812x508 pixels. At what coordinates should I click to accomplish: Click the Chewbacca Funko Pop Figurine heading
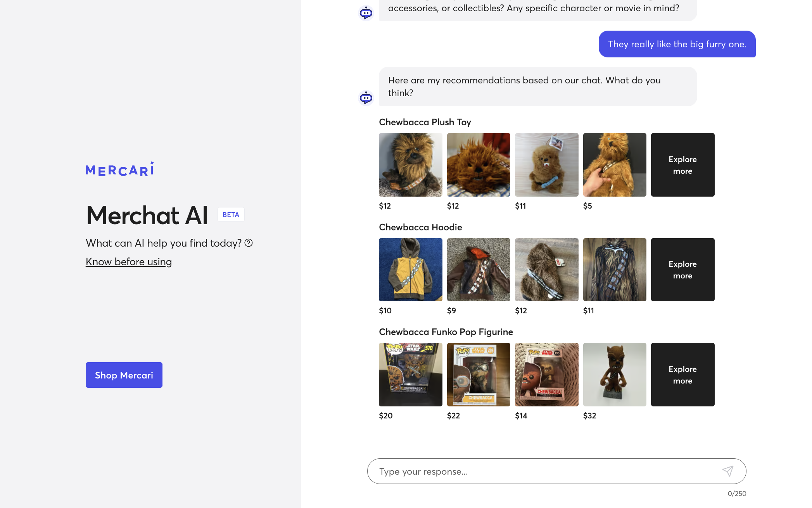point(446,332)
